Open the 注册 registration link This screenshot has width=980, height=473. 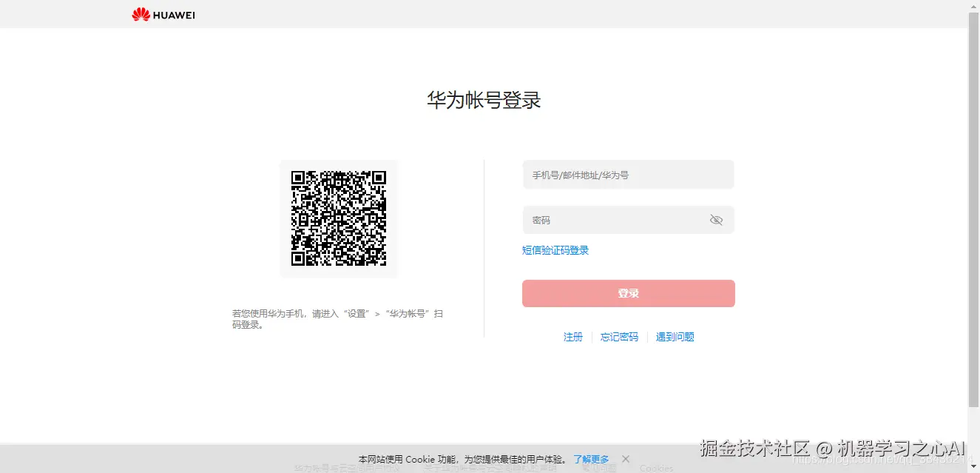pos(573,337)
